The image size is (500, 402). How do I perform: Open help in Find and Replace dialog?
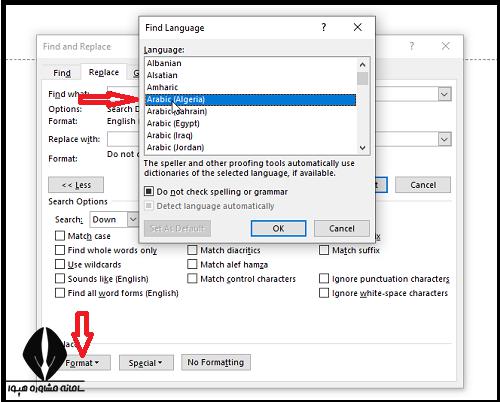pyautogui.click(x=412, y=46)
